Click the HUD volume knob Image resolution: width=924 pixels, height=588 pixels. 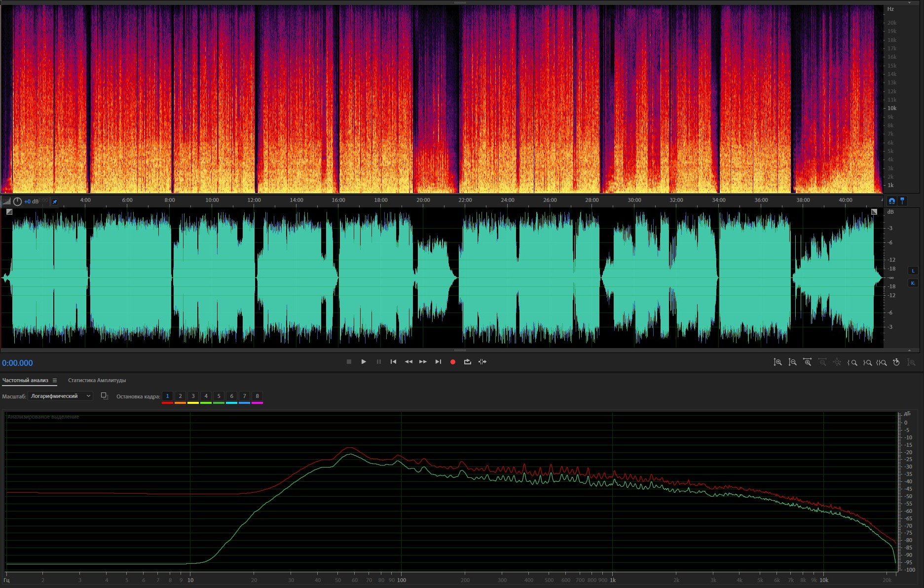[x=17, y=201]
